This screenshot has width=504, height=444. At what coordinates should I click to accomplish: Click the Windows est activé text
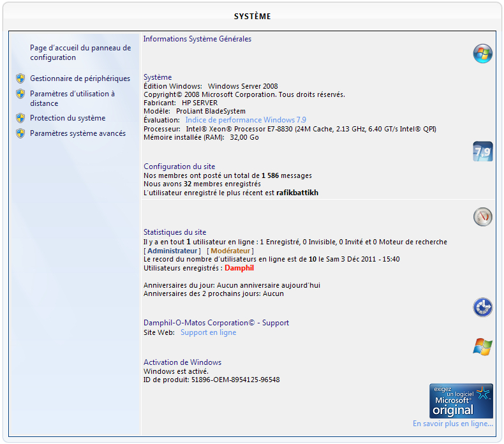pyautogui.click(x=176, y=371)
